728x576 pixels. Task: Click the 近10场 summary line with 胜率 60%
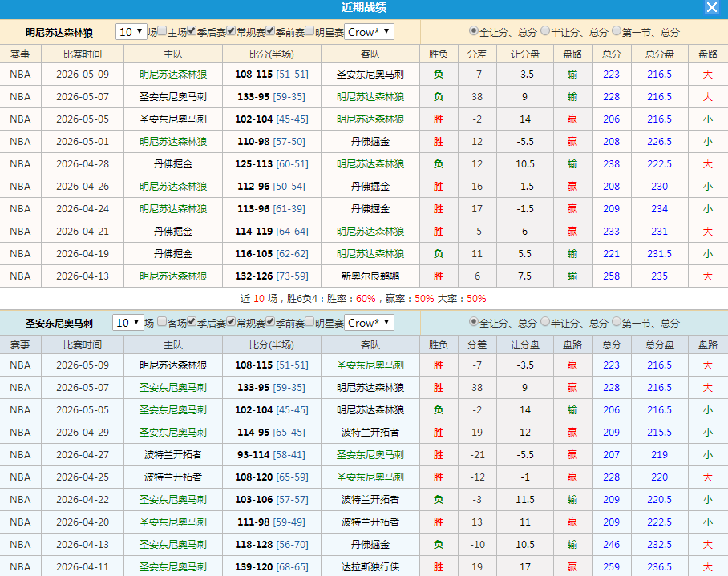click(x=363, y=299)
